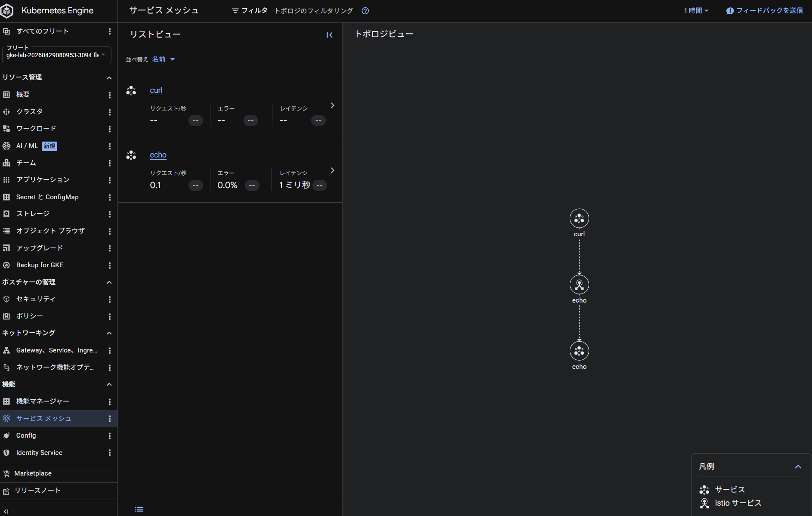
Task: Open more options for セキュリティ
Action: [110, 299]
